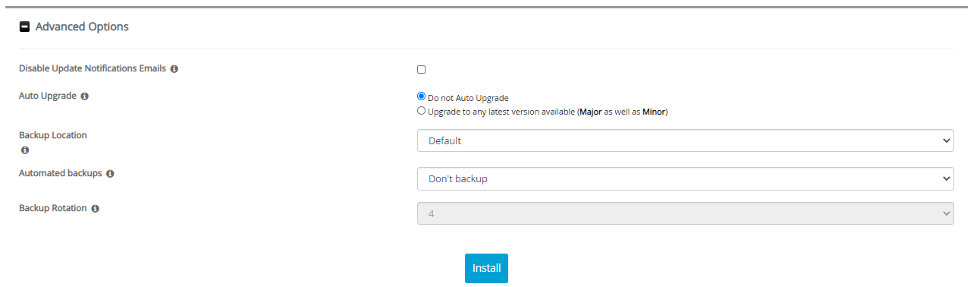The width and height of the screenshot is (980, 287).
Task: Collapse the Advanced Options section icon
Action: (24, 27)
